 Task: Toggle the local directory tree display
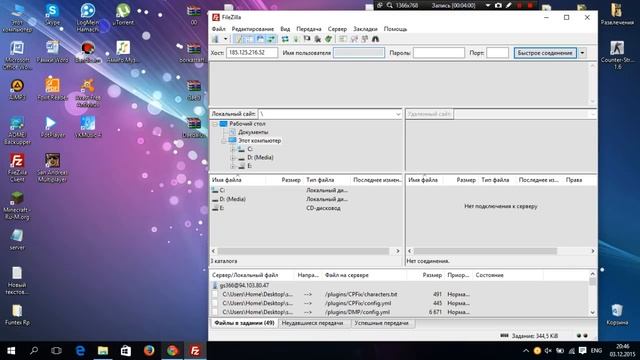coord(249,39)
